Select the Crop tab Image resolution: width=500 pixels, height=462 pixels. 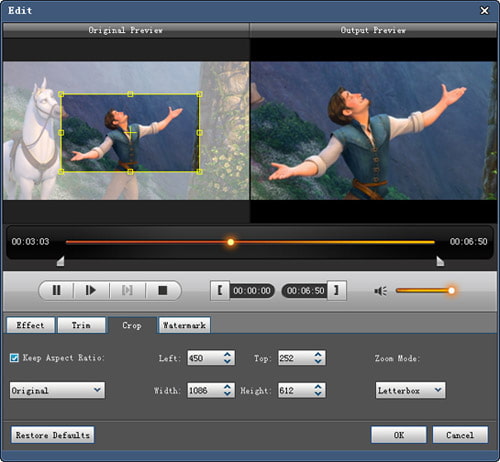point(132,325)
